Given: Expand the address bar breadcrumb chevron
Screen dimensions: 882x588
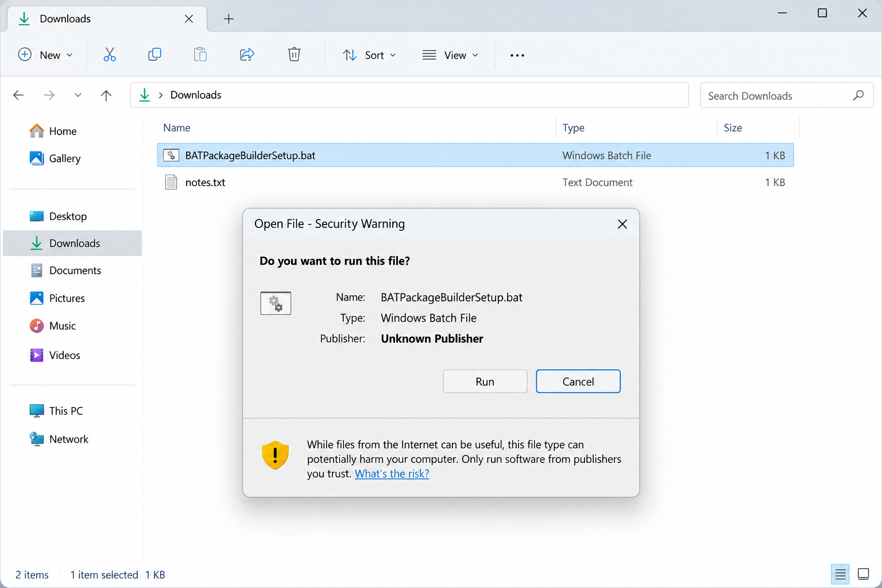Looking at the screenshot, I should point(161,95).
